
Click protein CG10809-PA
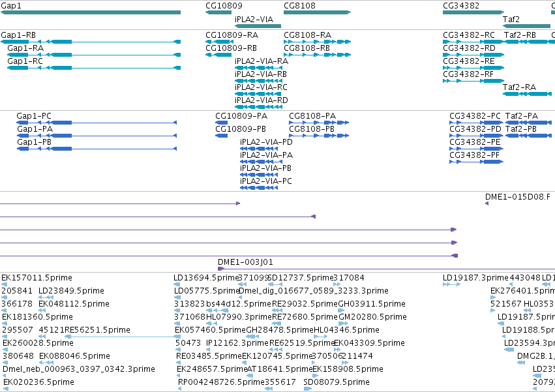[x=222, y=123]
